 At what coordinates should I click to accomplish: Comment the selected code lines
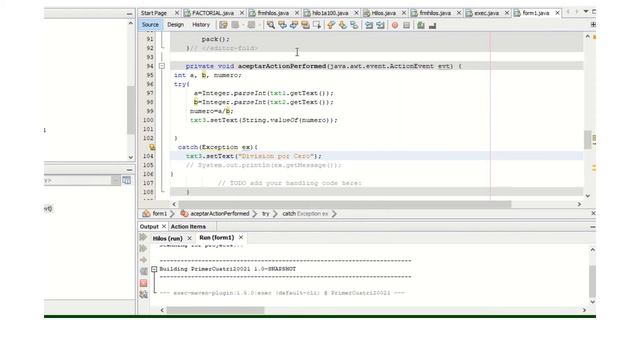(x=421, y=25)
